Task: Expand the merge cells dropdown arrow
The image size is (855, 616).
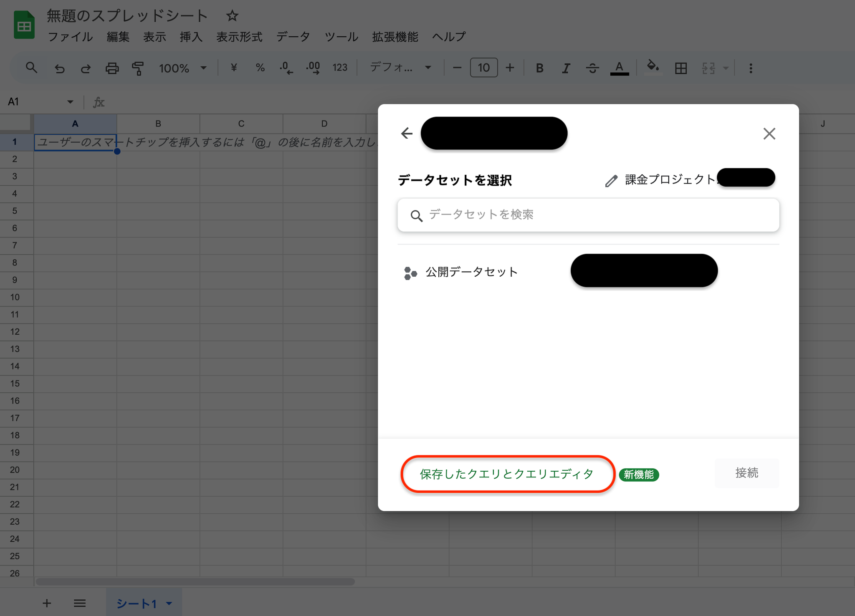Action: point(726,68)
